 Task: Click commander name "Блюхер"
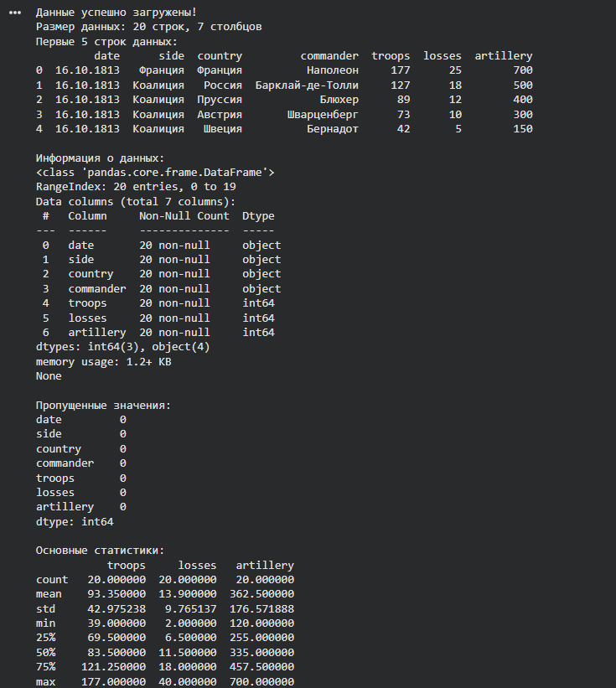click(339, 100)
